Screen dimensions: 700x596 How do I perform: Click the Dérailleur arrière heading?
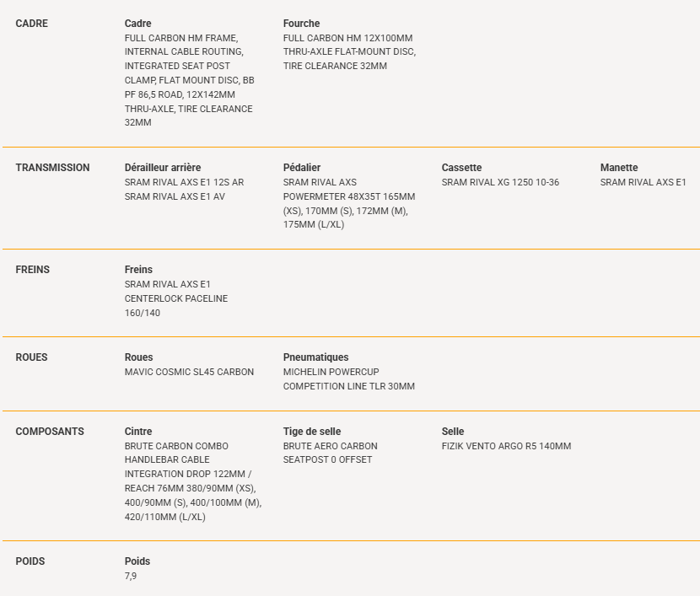[163, 168]
